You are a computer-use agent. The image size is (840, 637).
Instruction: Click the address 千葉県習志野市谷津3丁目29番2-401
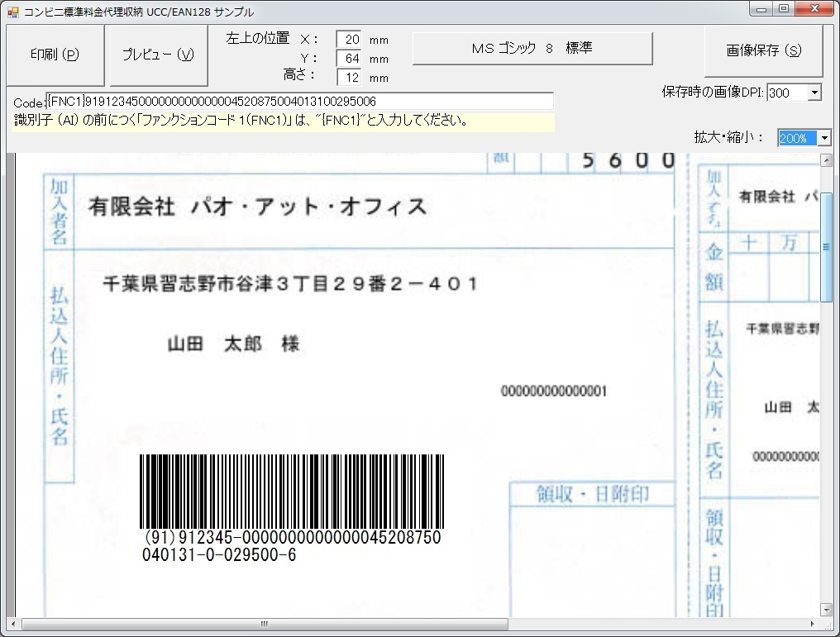[290, 283]
